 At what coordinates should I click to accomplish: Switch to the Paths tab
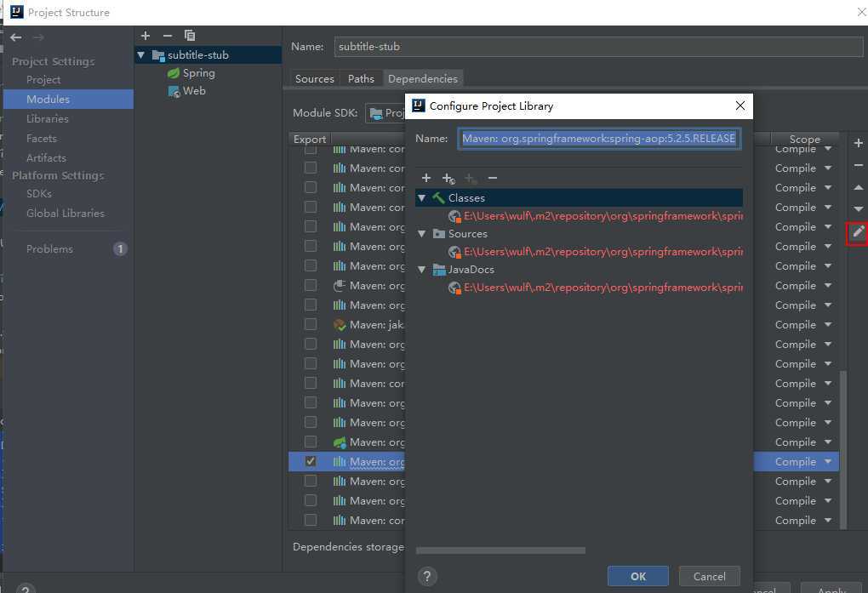361,78
